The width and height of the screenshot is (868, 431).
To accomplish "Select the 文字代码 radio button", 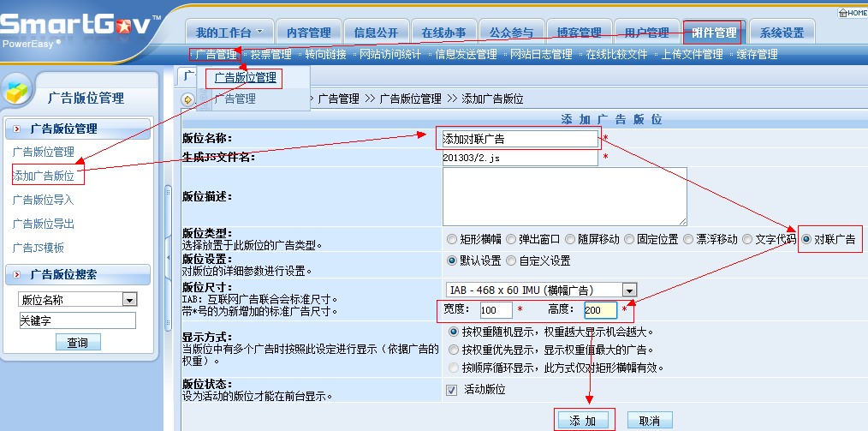I will (x=747, y=239).
